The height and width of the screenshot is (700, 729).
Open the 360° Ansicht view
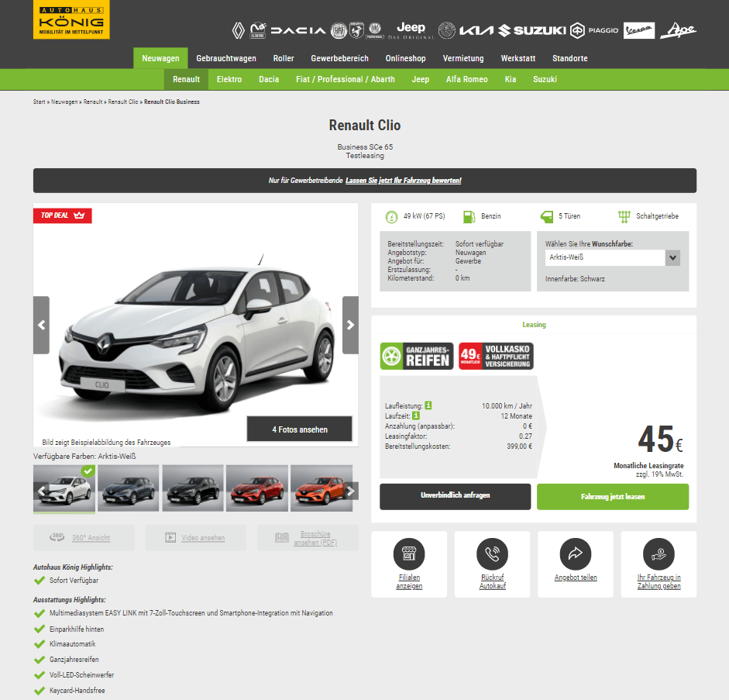click(84, 538)
